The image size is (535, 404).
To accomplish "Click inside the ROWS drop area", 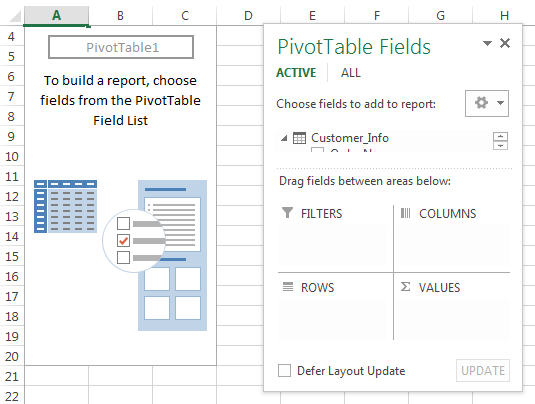I will point(333,319).
